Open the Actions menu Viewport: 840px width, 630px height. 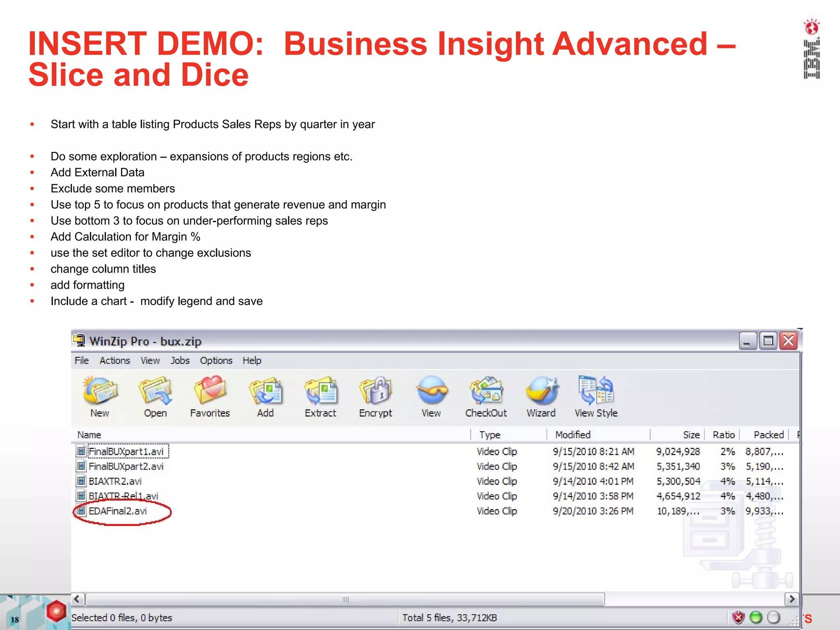(x=115, y=361)
